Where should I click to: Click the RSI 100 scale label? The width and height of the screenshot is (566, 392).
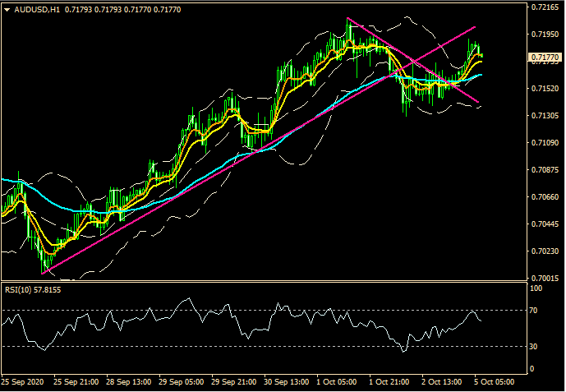536,289
